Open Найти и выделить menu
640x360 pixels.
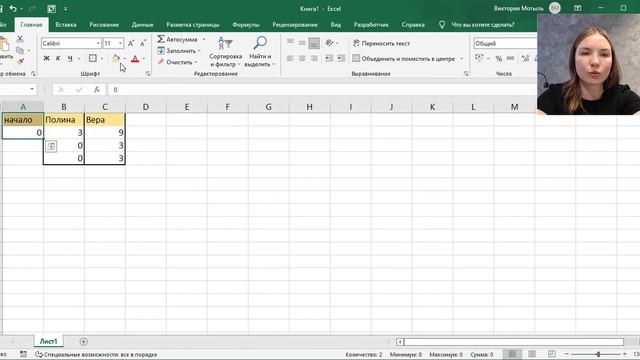[x=260, y=51]
